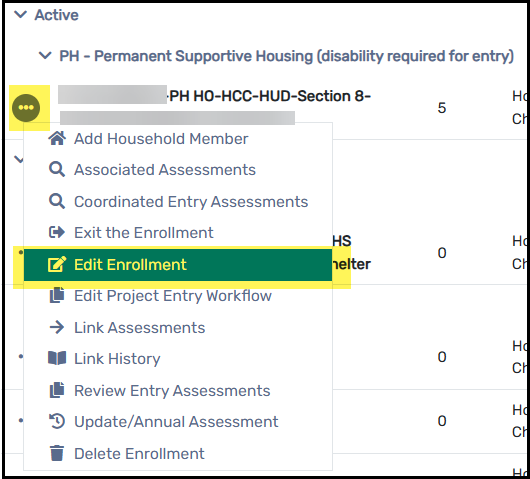
Task: Click the pencil icon for Edit Enrollment
Action: [x=57, y=264]
